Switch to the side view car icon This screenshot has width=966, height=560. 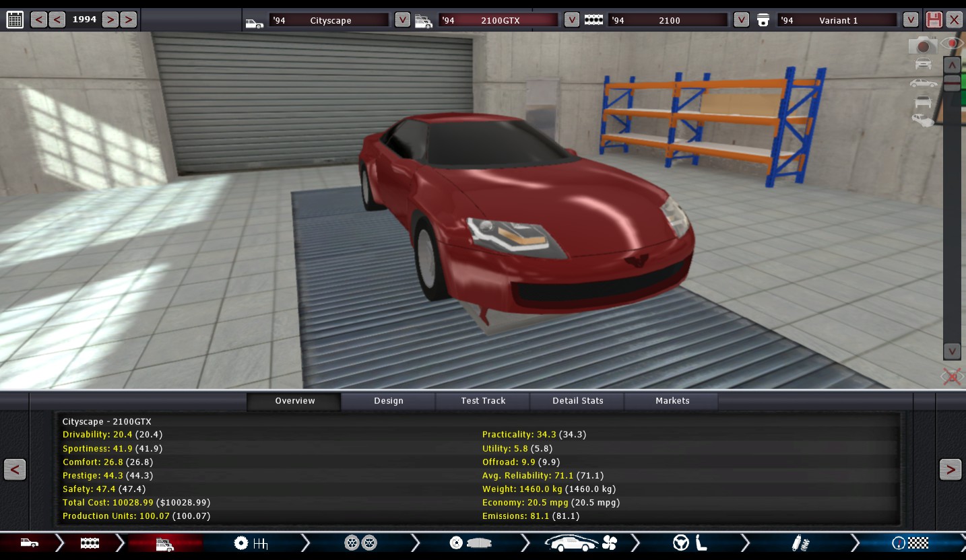click(923, 83)
